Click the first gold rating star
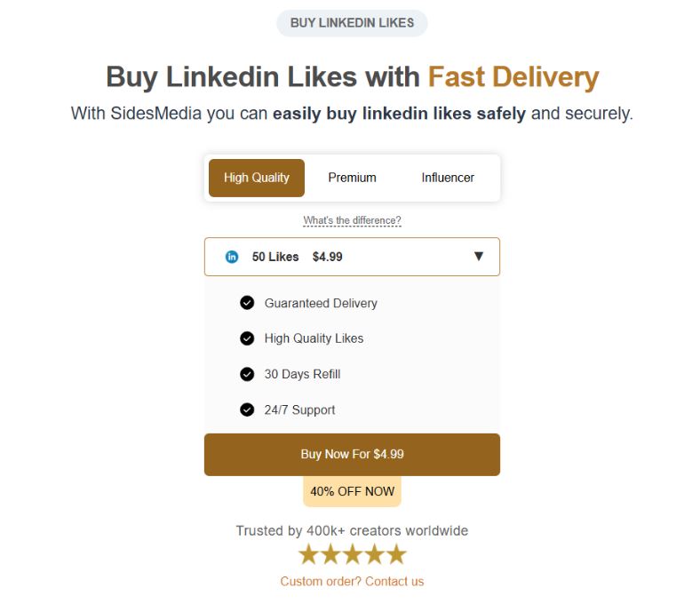The image size is (700, 612). pos(308,555)
